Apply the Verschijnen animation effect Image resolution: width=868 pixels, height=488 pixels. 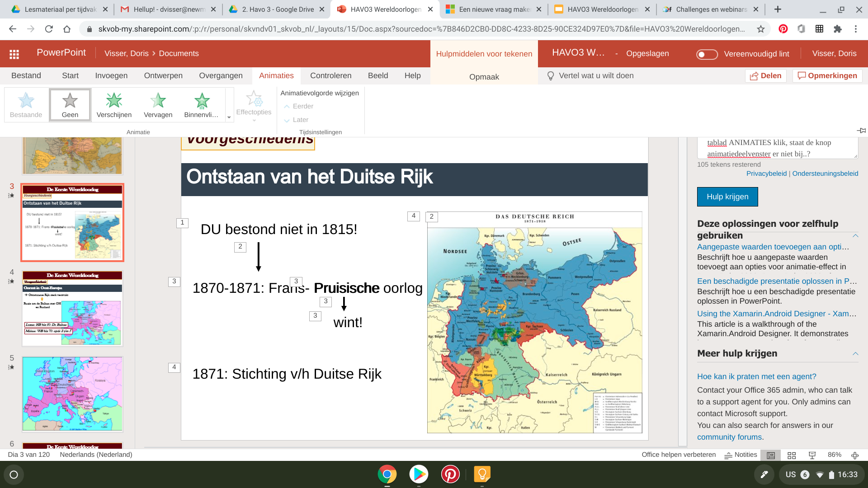click(x=114, y=105)
